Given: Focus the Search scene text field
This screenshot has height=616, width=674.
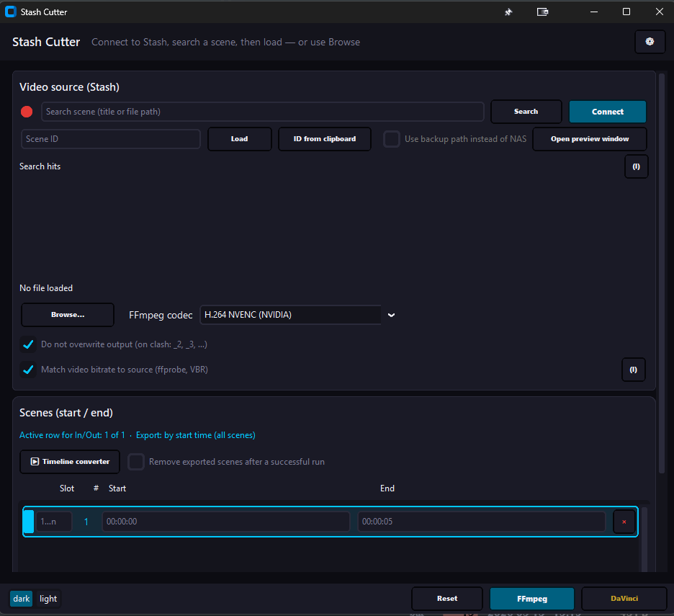Looking at the screenshot, I should click(263, 112).
